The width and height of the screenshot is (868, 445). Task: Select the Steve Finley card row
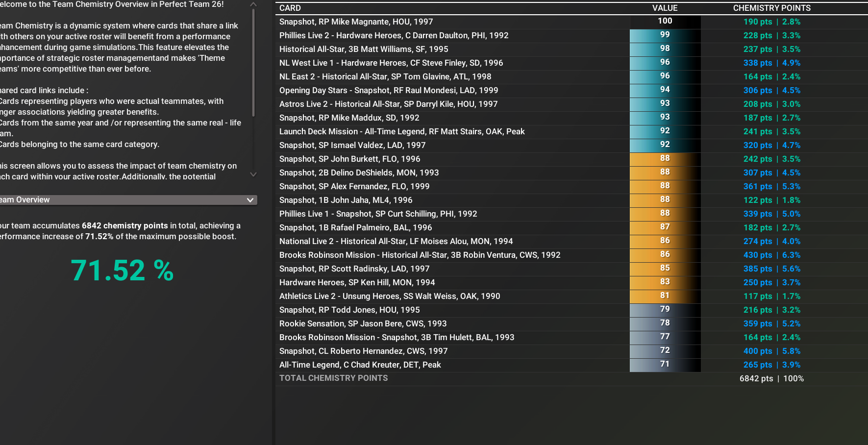(391, 63)
